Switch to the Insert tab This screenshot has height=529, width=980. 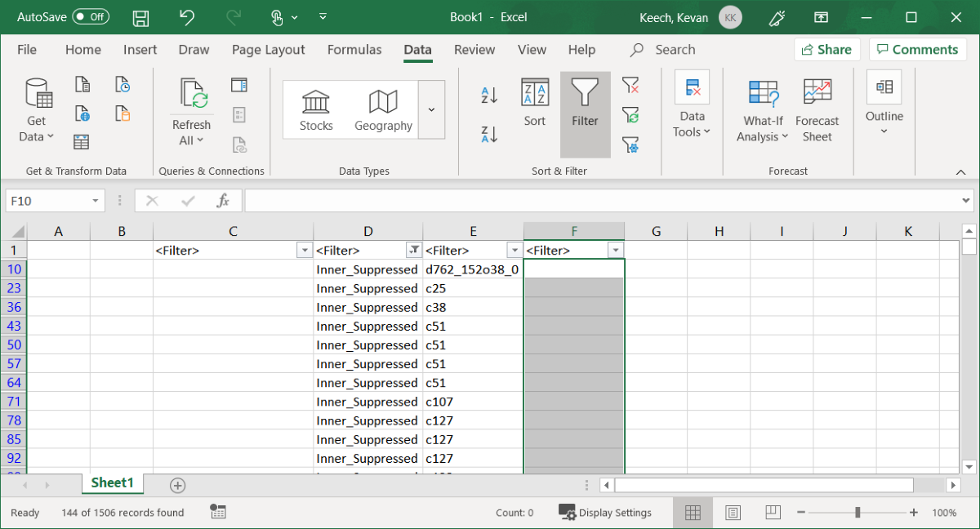(x=140, y=50)
